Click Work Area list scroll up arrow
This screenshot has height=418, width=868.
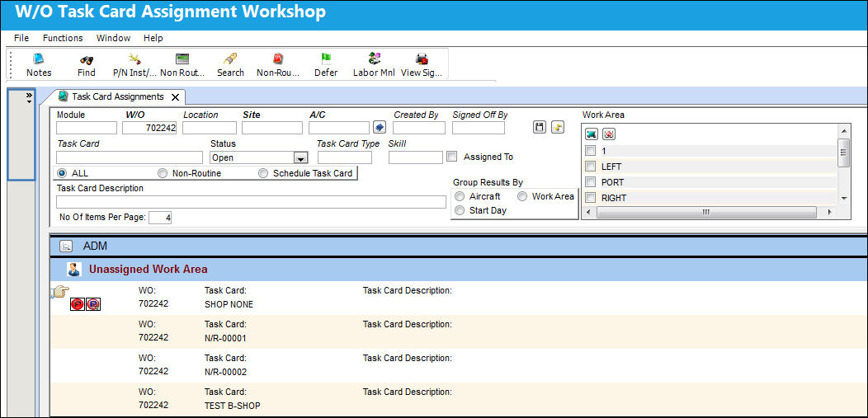[843, 131]
